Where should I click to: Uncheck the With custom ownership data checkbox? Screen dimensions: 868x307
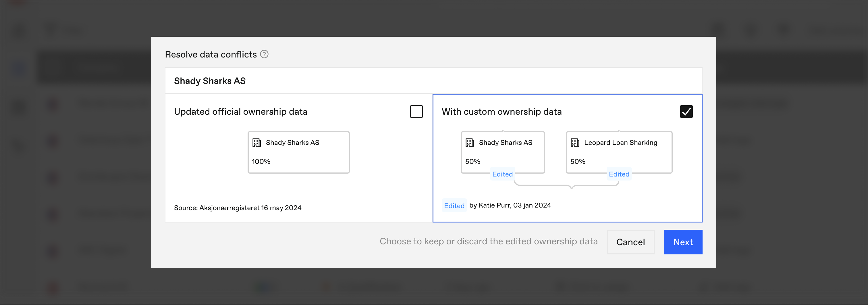click(686, 112)
